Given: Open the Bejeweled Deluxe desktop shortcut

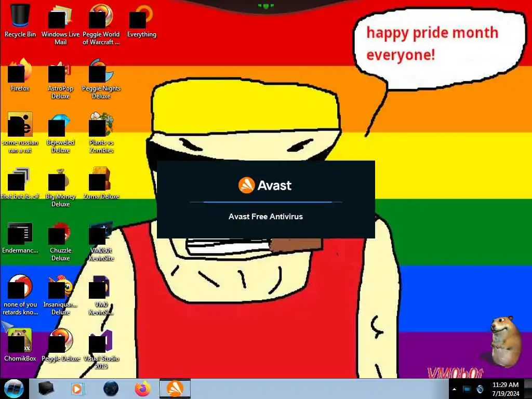Looking at the screenshot, I should [60, 132].
